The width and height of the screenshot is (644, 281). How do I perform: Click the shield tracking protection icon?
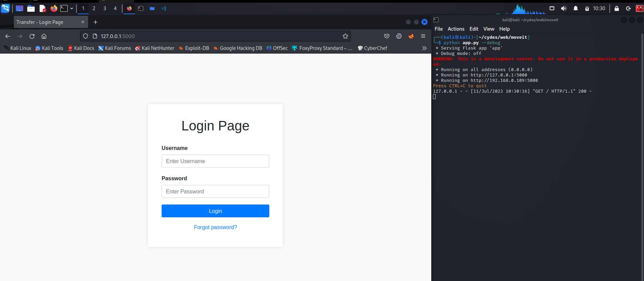point(86,36)
